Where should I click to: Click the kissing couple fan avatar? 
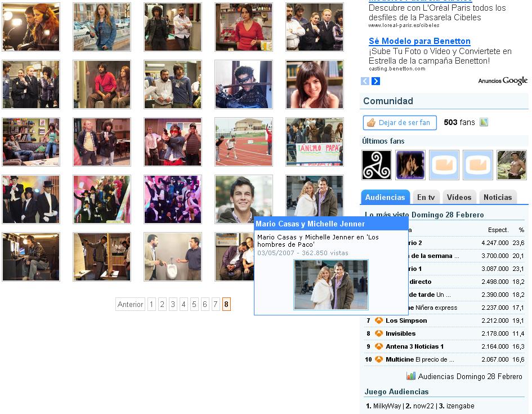[x=410, y=165]
